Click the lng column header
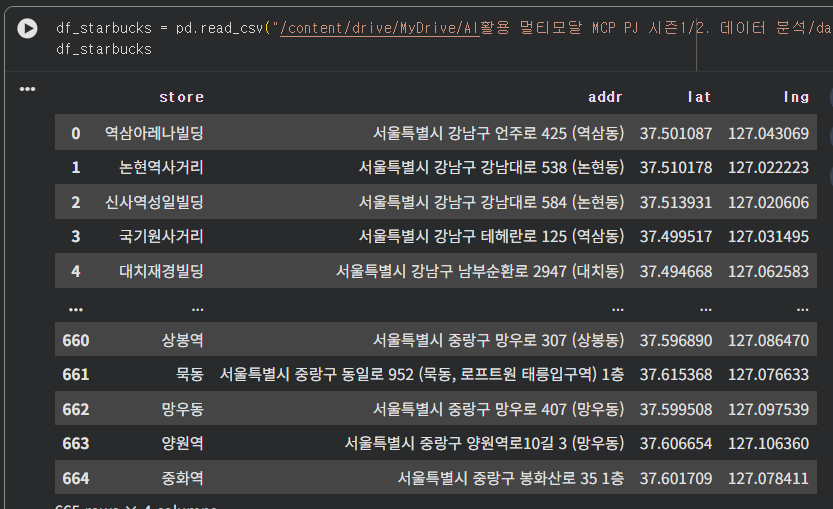Image resolution: width=833 pixels, height=509 pixels. [x=796, y=97]
